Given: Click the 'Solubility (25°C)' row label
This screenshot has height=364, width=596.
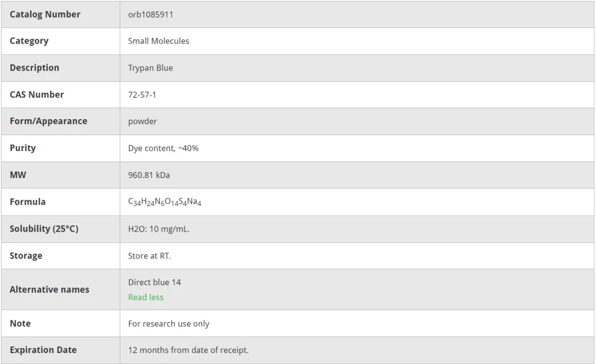Looking at the screenshot, I should [x=44, y=229].
